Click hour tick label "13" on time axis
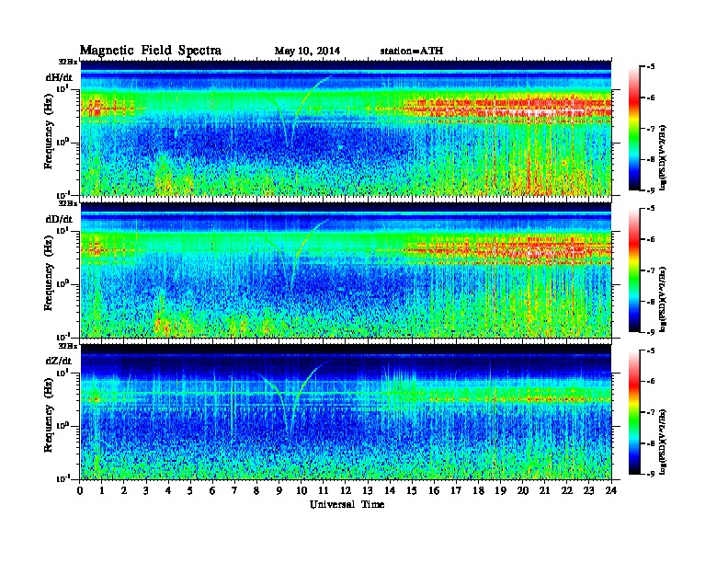The height and width of the screenshot is (563, 728). 368,490
